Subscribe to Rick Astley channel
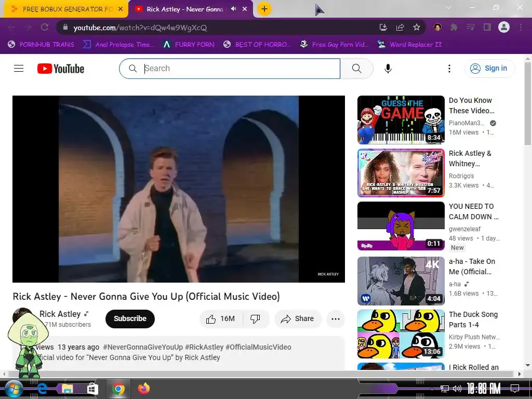 (x=130, y=318)
